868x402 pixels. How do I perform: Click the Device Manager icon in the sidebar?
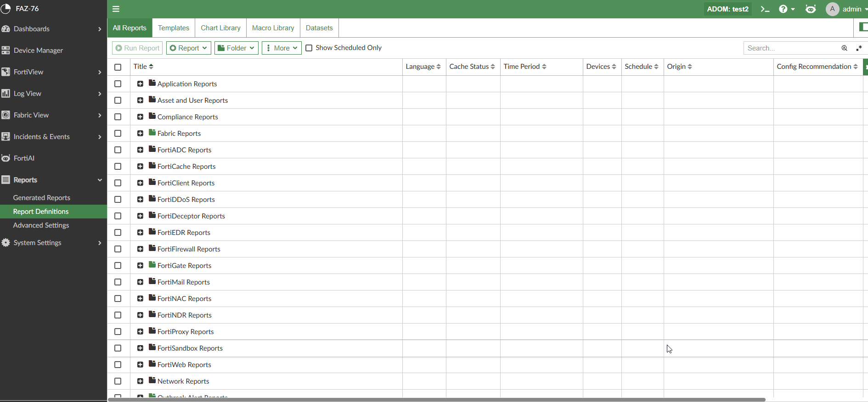6,50
